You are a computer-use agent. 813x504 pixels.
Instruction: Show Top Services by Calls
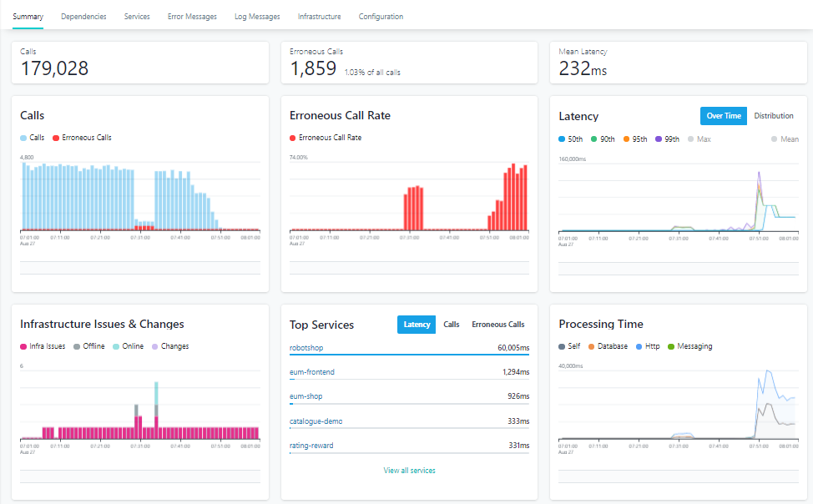[x=451, y=324]
